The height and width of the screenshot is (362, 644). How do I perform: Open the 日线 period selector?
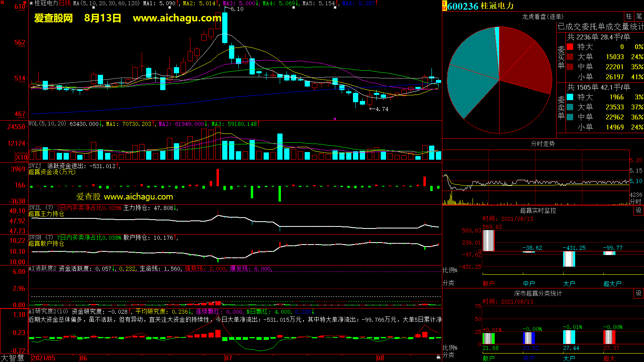click(x=65, y=3)
